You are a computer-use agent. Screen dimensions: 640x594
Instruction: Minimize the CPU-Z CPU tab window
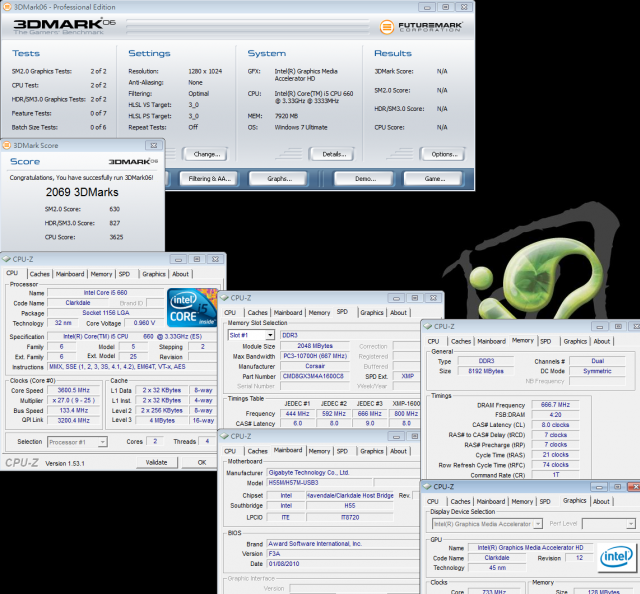tap(178, 259)
